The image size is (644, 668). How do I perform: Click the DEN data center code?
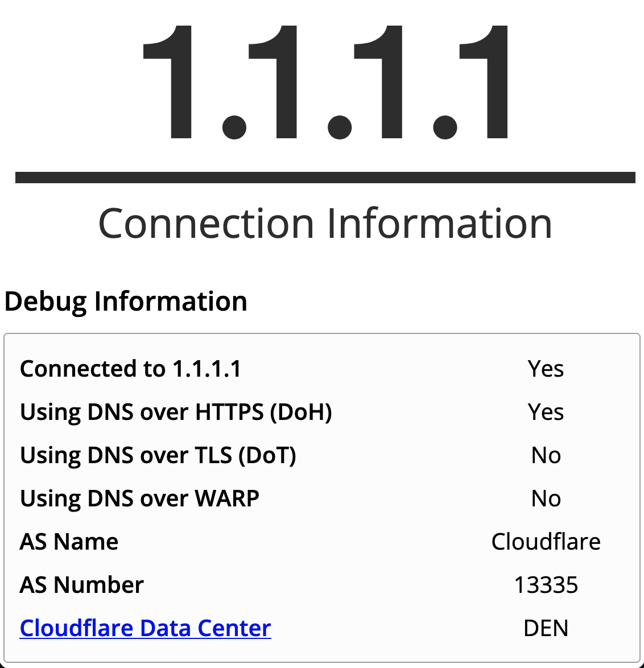pyautogui.click(x=546, y=628)
